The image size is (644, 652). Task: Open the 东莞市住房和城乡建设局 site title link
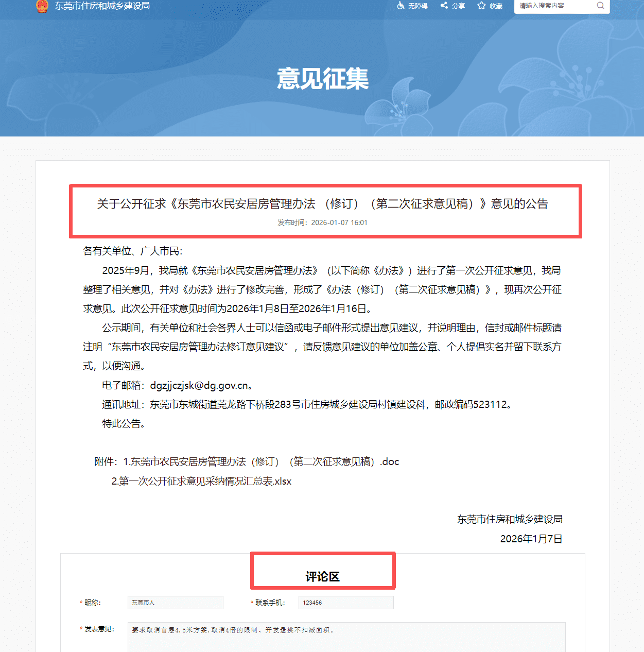pyautogui.click(x=102, y=6)
